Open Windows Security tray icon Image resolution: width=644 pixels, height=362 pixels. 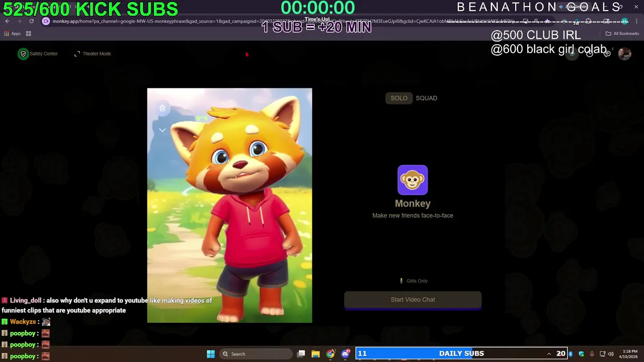pyautogui.click(x=581, y=354)
